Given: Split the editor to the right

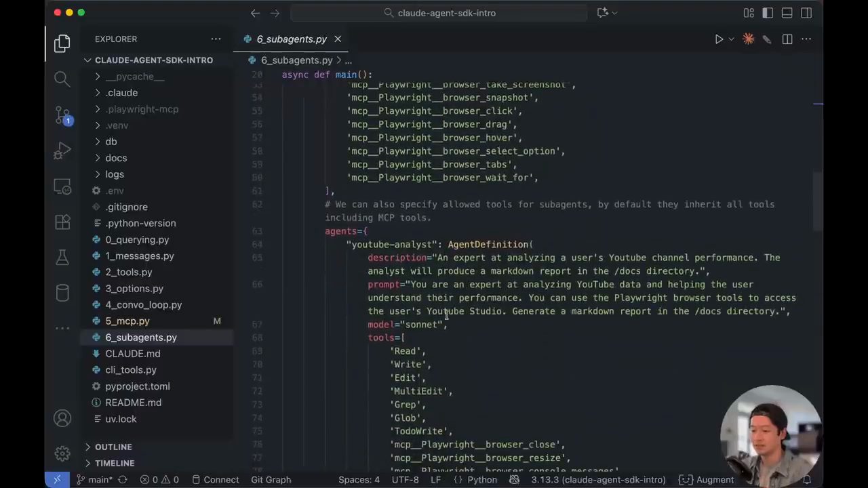Looking at the screenshot, I should [x=787, y=39].
